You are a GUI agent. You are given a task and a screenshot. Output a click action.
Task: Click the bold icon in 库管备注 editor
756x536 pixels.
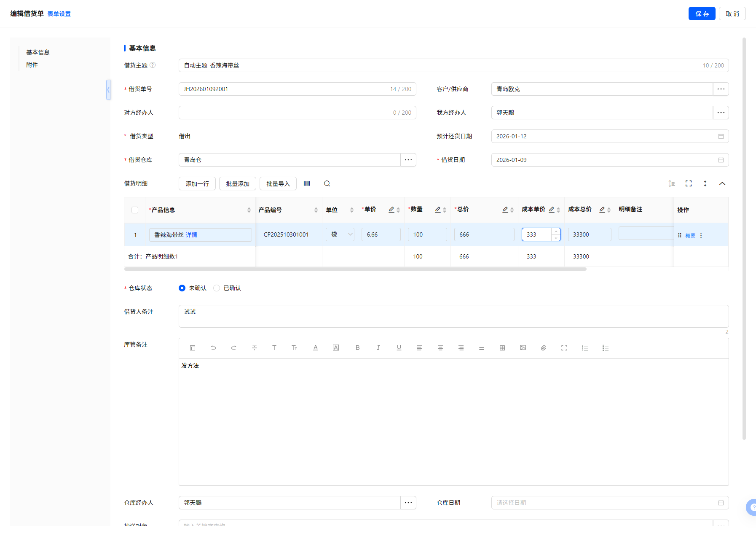click(x=357, y=348)
